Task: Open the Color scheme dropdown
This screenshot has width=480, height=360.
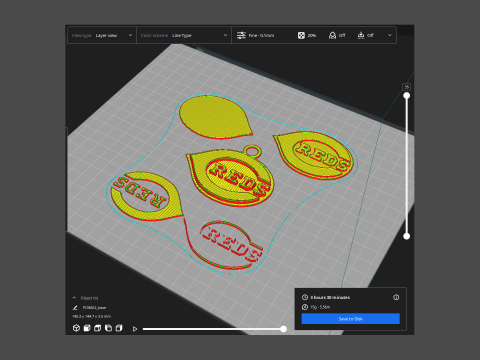Action: pos(184,35)
